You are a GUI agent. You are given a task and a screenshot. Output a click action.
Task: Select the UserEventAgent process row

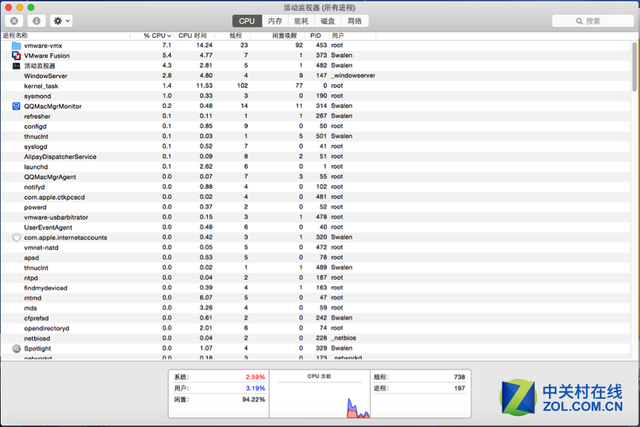click(x=316, y=227)
